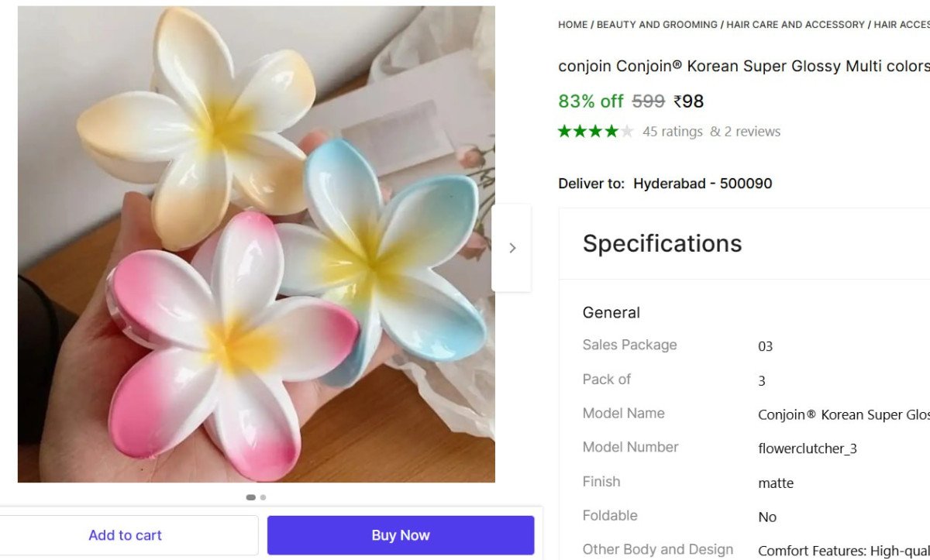
Task: Select the first image carousel dot
Action: (x=250, y=497)
